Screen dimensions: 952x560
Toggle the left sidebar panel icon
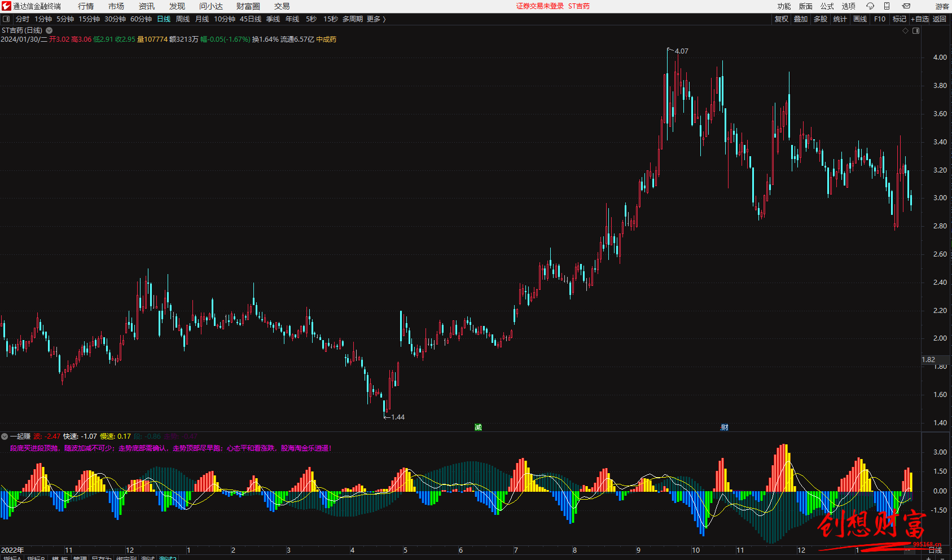click(6, 19)
